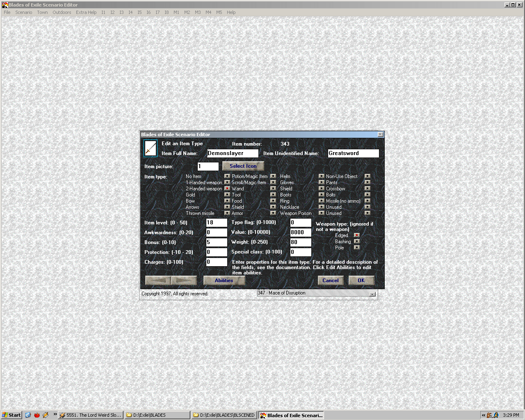Select Tool item type
This screenshot has height=420, width=525.
pos(273,195)
